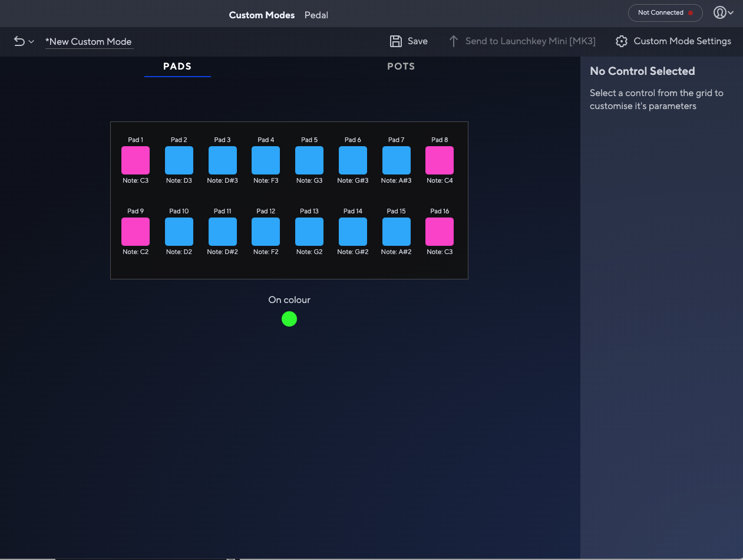Select Pad 5 with Note G3
The image size is (743, 560).
coord(309,160)
